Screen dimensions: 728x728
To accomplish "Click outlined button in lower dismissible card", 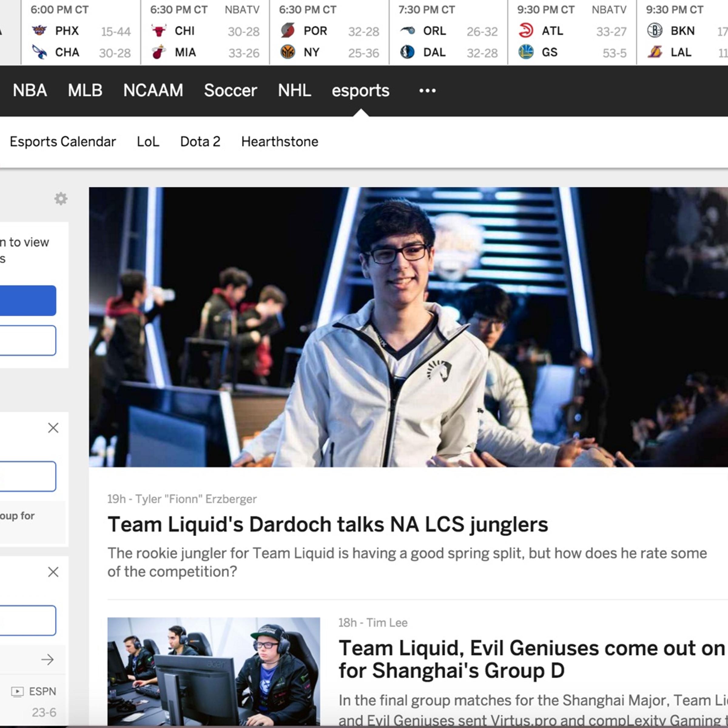I will (28, 621).
